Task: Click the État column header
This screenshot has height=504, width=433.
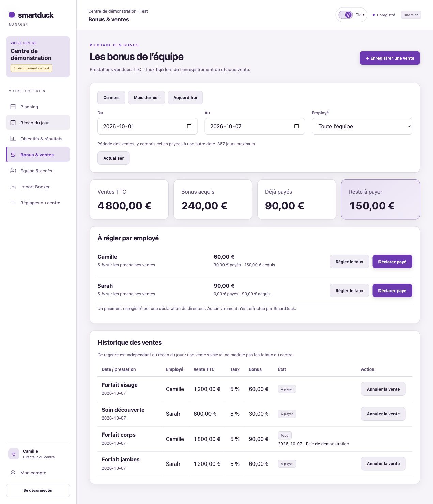Action: point(282,369)
